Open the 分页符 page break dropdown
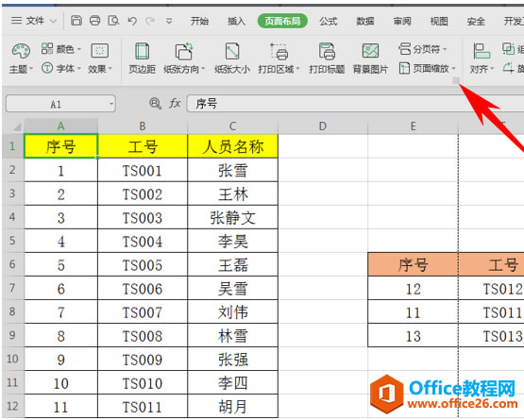524x420 pixels. (423, 49)
